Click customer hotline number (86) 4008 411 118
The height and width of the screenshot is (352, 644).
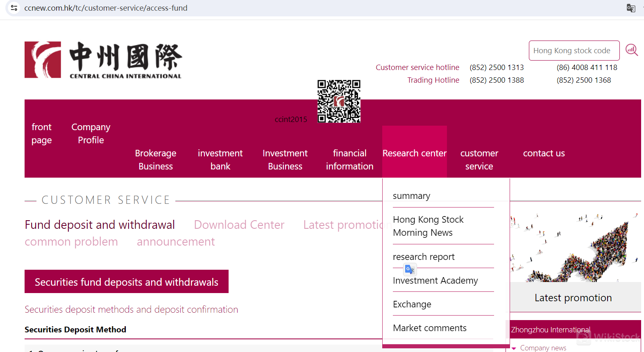[587, 67]
